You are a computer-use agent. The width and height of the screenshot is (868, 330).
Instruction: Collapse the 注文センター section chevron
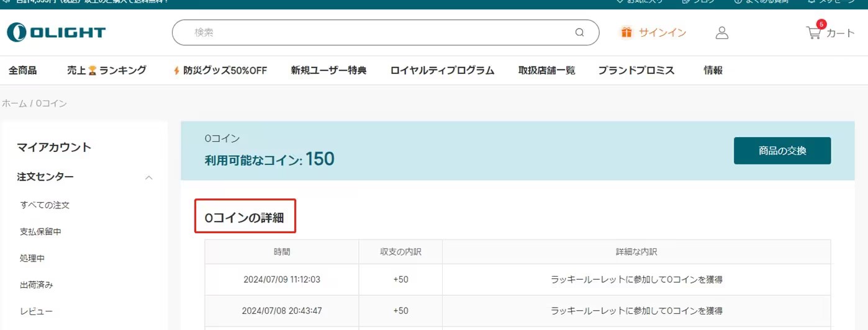click(x=149, y=177)
